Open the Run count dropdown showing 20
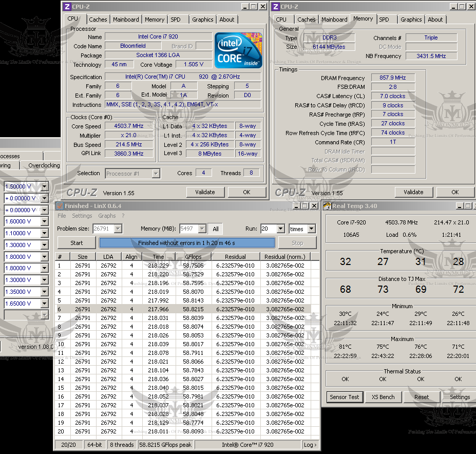Screen dimensions: 476x454 tap(281, 229)
